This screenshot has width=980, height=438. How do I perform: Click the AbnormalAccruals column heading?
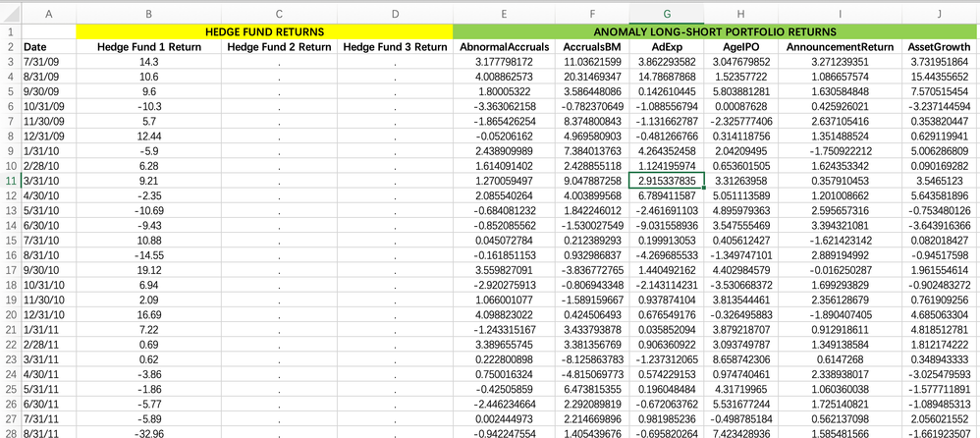click(x=505, y=47)
